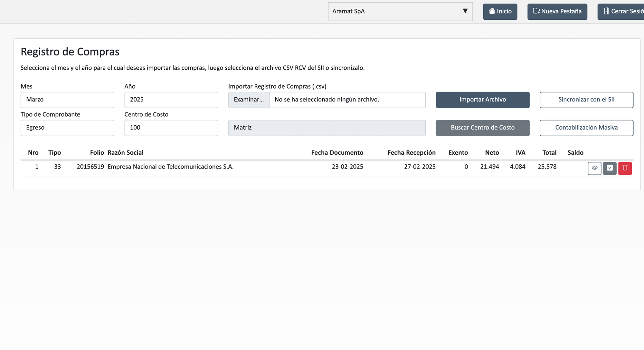Open the Mes dropdown showing Marzo
This screenshot has height=350, width=644.
(67, 100)
